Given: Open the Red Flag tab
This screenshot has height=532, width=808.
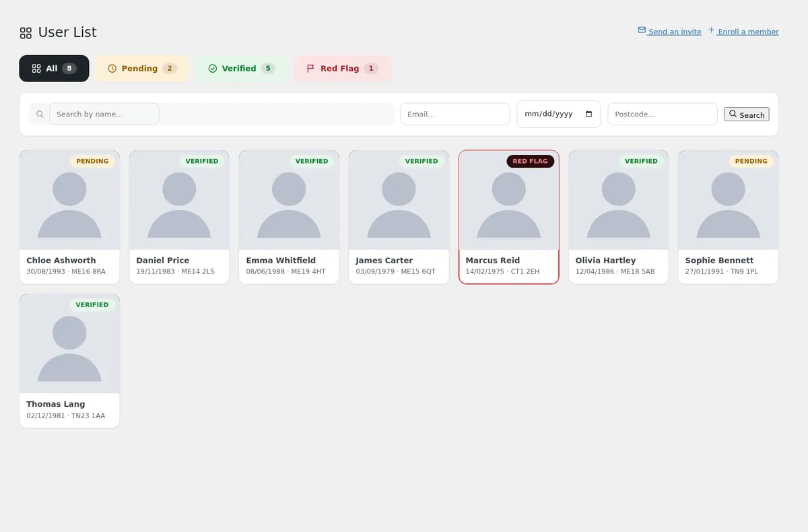Looking at the screenshot, I should click(x=342, y=69).
